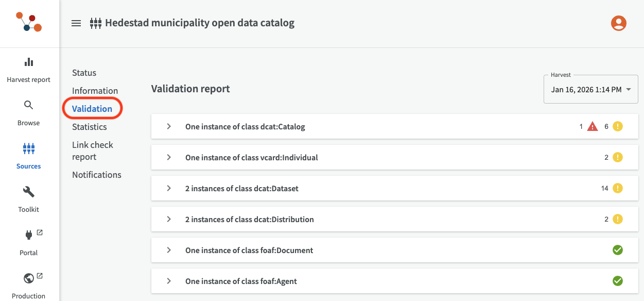Click the Browse magnifier icon
This screenshot has height=301, width=644.
click(29, 105)
